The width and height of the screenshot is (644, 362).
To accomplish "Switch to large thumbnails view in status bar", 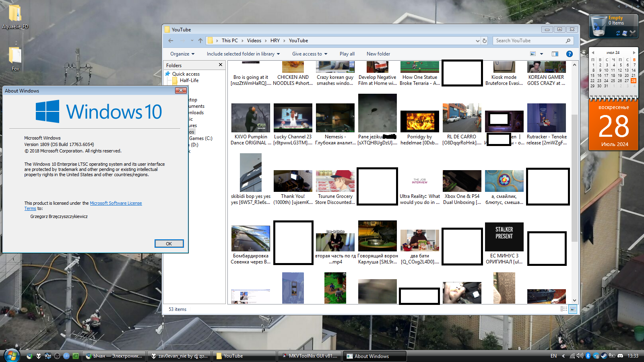I will coord(573,309).
